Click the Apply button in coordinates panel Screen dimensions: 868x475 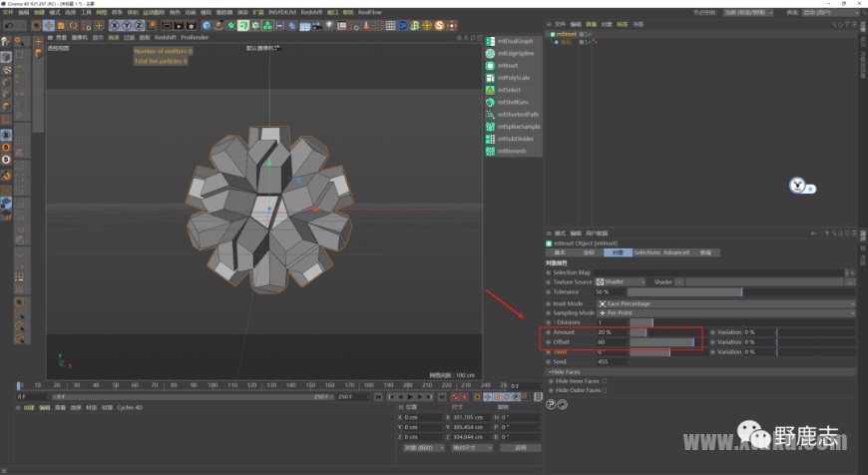coord(521,448)
